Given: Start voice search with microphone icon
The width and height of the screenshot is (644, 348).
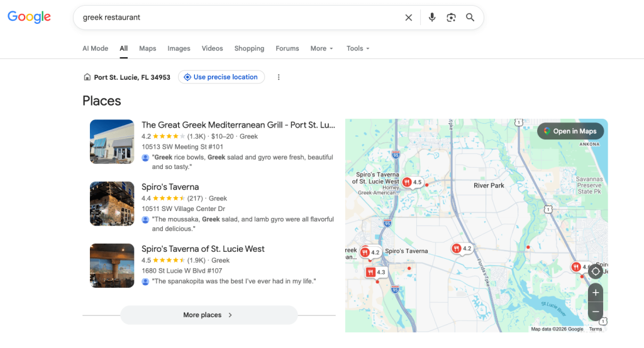Looking at the screenshot, I should click(431, 17).
